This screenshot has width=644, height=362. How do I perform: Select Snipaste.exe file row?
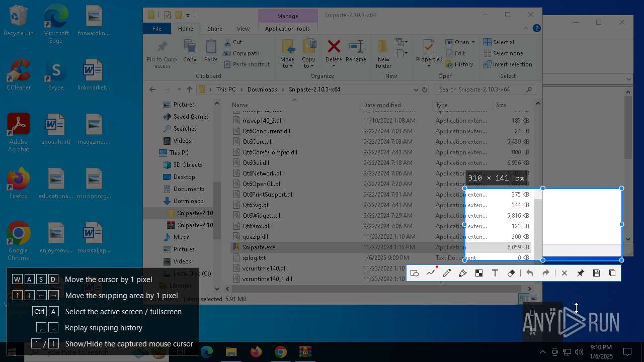pyautogui.click(x=381, y=247)
